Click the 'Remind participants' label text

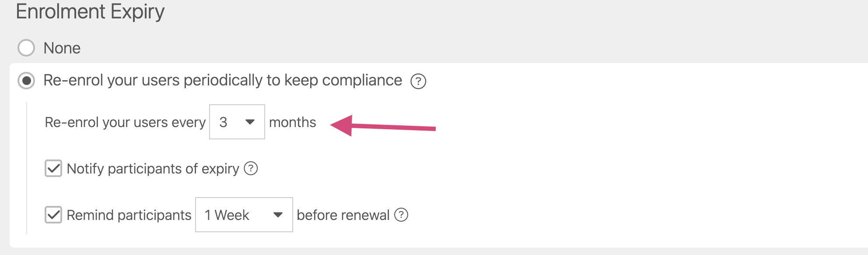click(129, 215)
